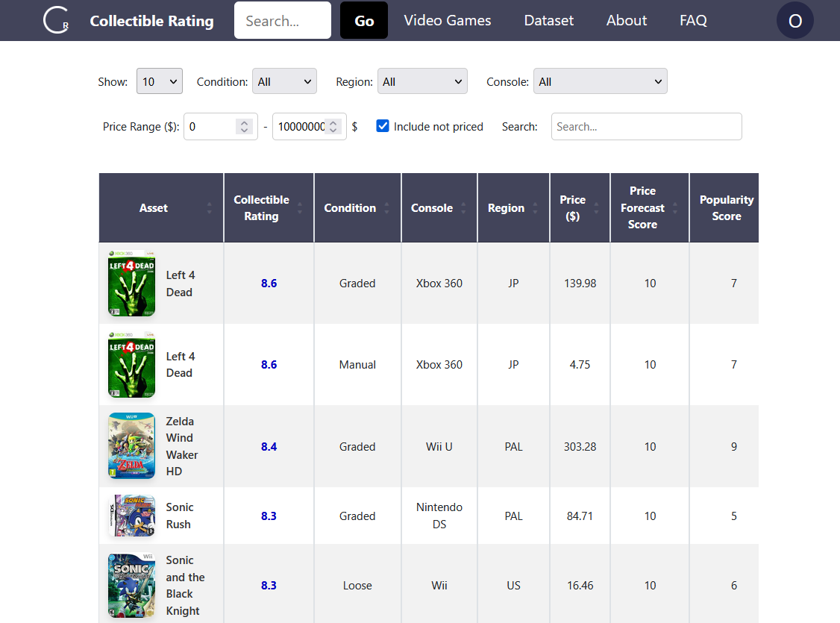
Task: Click price 84.71 cell
Action: pyautogui.click(x=580, y=516)
